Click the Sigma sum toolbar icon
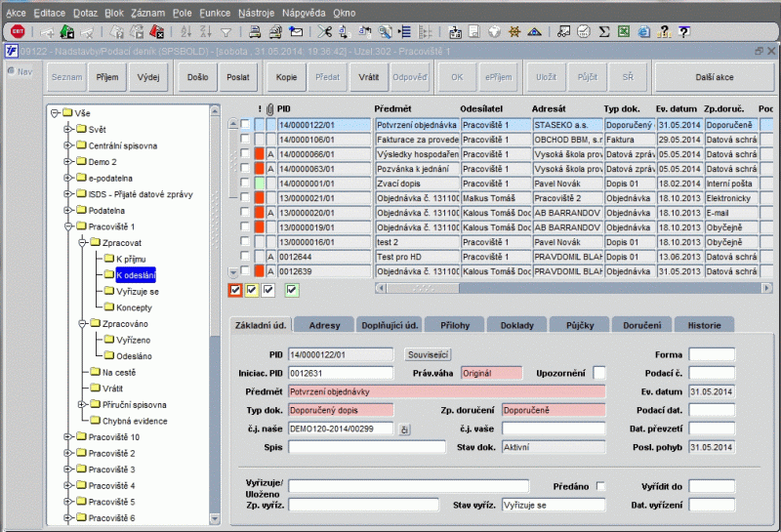 [x=604, y=31]
